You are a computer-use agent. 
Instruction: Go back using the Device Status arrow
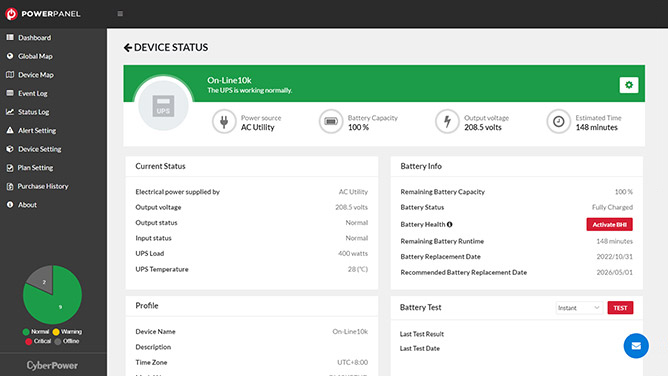tap(127, 47)
